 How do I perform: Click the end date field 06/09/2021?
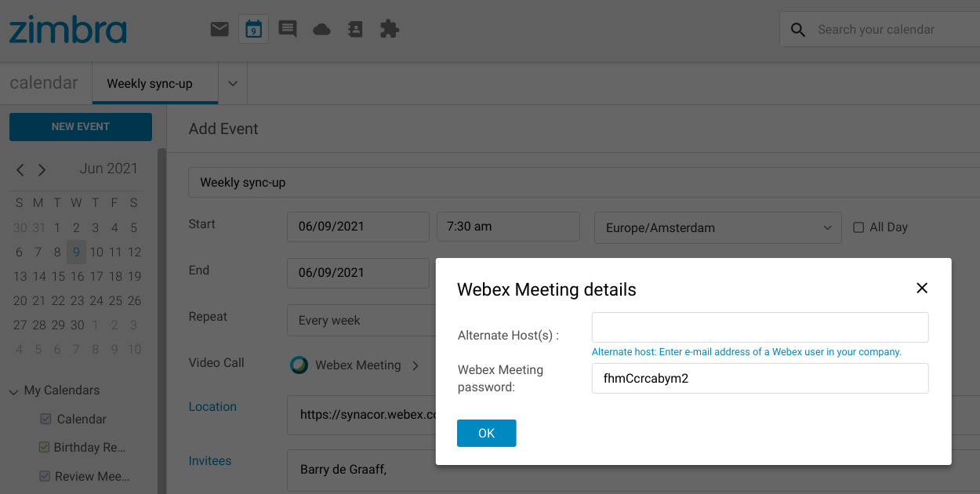click(358, 273)
